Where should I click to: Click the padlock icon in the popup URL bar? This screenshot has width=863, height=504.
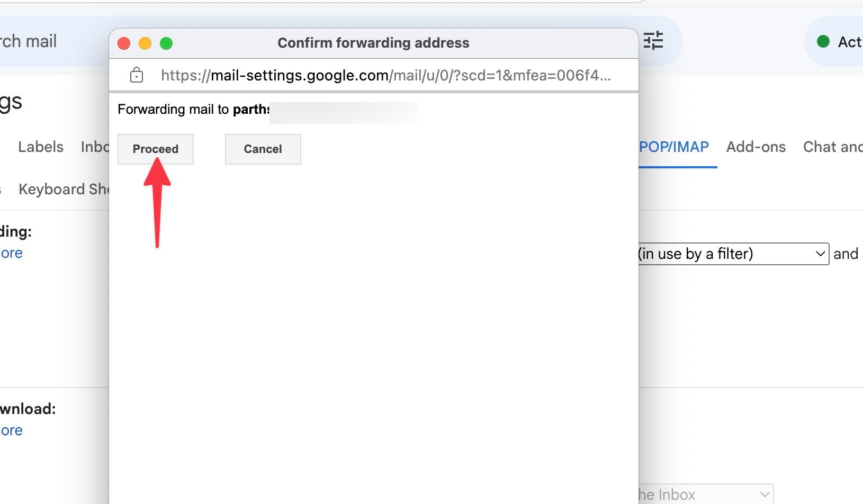point(136,75)
